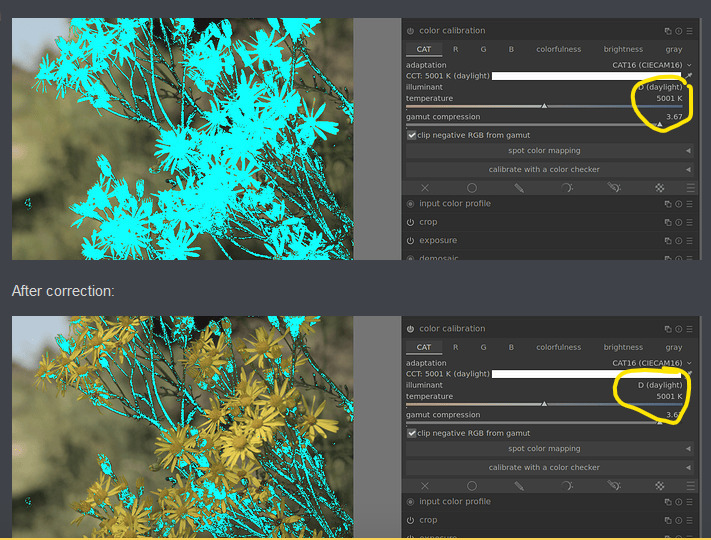711x540 pixels.
Task: Open the demosaic module header
Action: pos(440,258)
